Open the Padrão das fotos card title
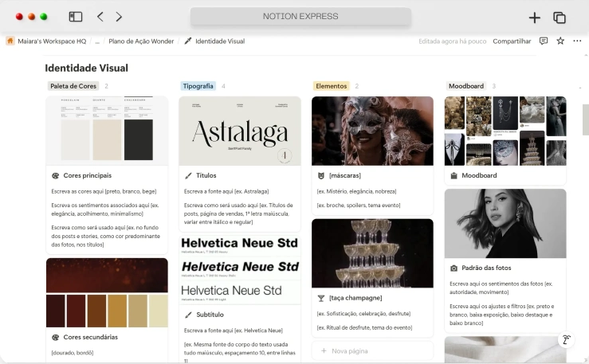 [486, 268]
